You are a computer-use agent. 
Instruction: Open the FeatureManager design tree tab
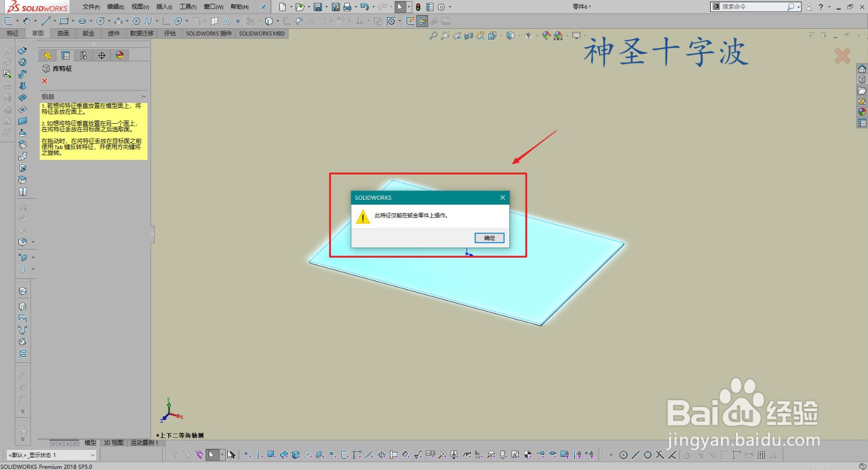pos(47,55)
